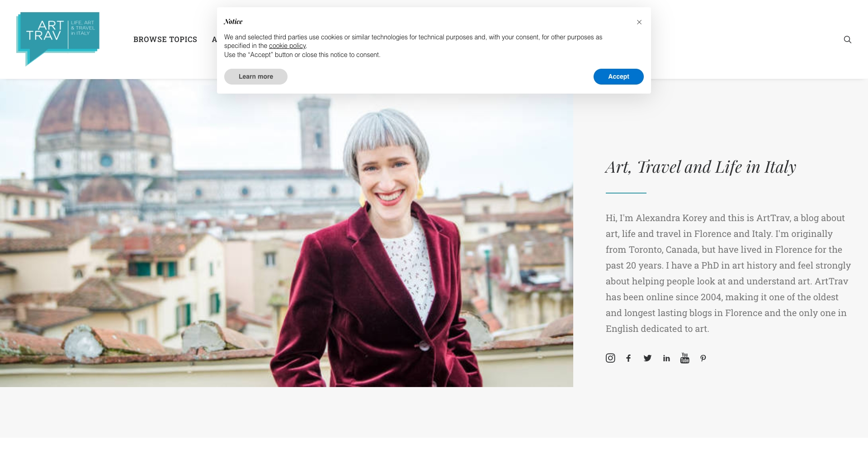Accept the cookie consent
The image size is (868, 449).
(x=618, y=76)
